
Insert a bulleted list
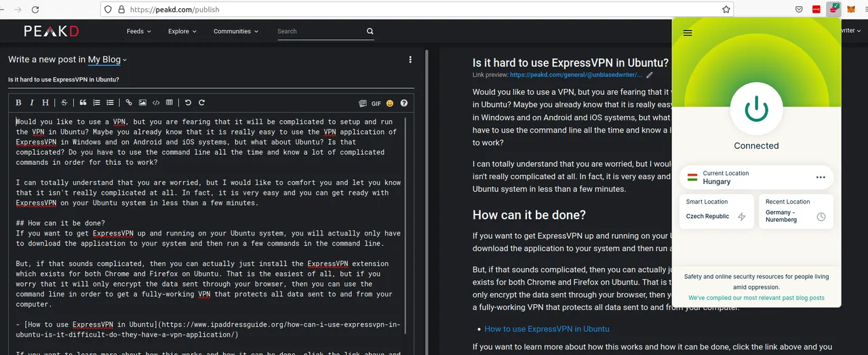(110, 103)
